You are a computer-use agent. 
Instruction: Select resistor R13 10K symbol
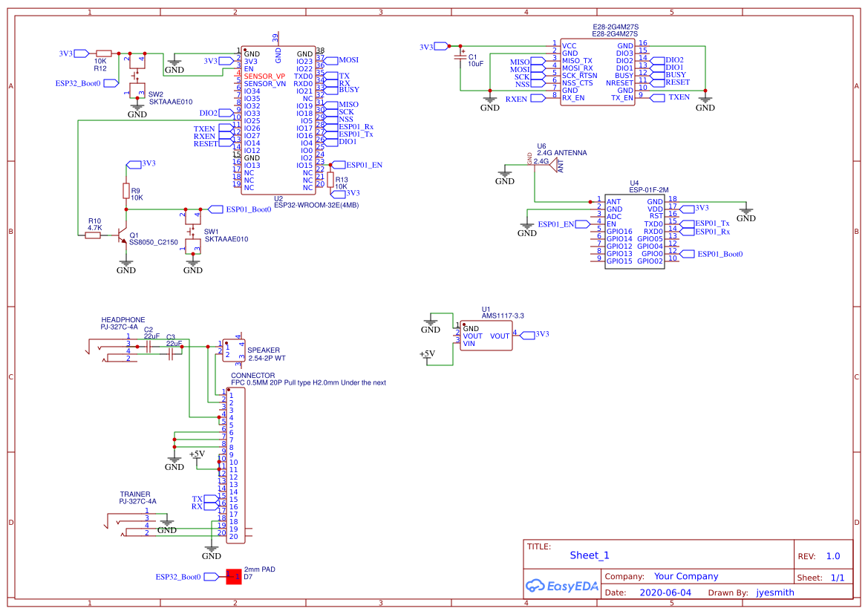coord(330,179)
